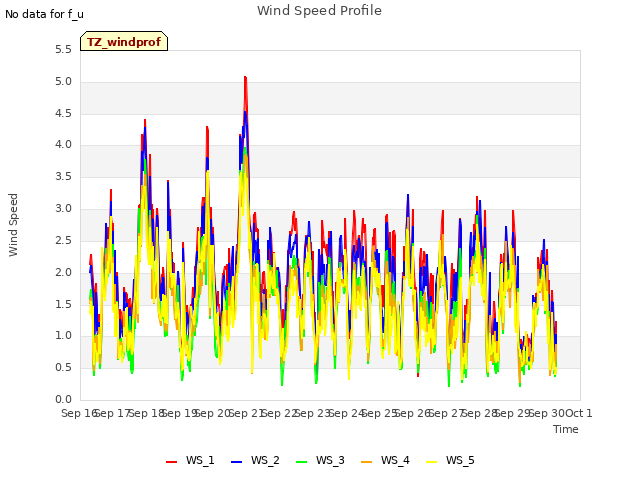Click the 'No data for f_u' message
This screenshot has height=480, width=640.
pyautogui.click(x=44, y=14)
